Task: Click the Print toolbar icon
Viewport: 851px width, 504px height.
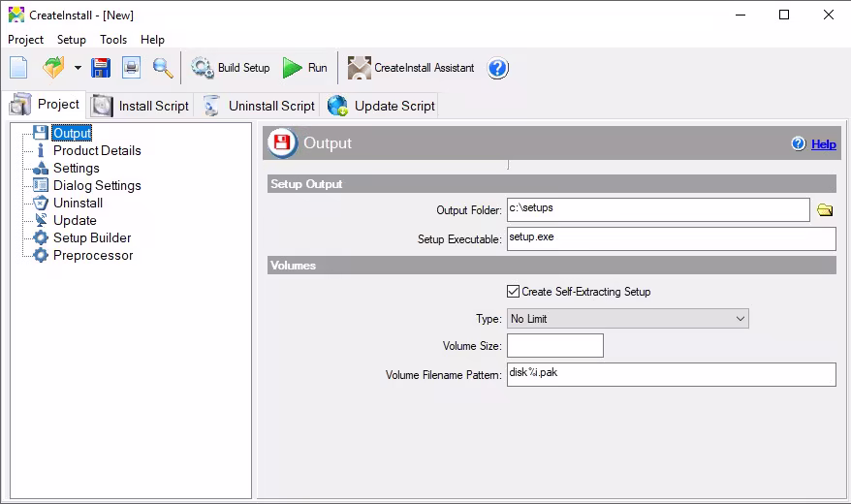Action: pos(131,68)
